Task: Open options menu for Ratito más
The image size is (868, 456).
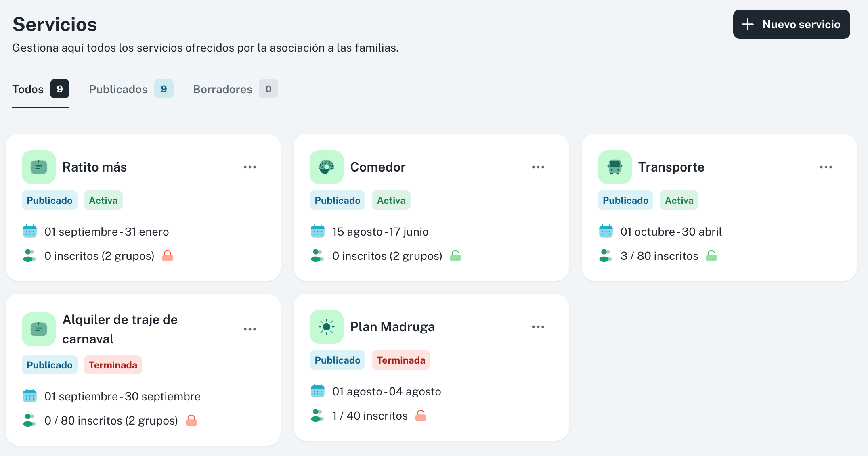Action: pyautogui.click(x=250, y=167)
